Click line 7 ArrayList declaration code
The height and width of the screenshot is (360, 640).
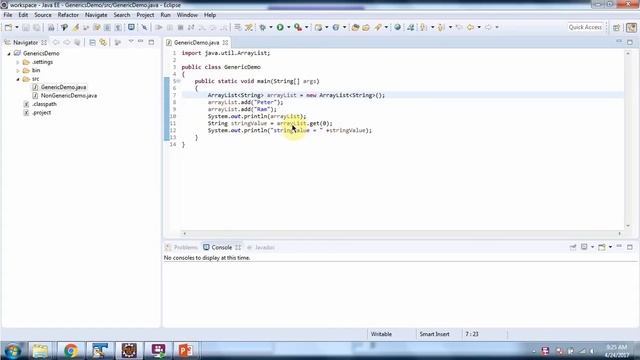[296, 95]
